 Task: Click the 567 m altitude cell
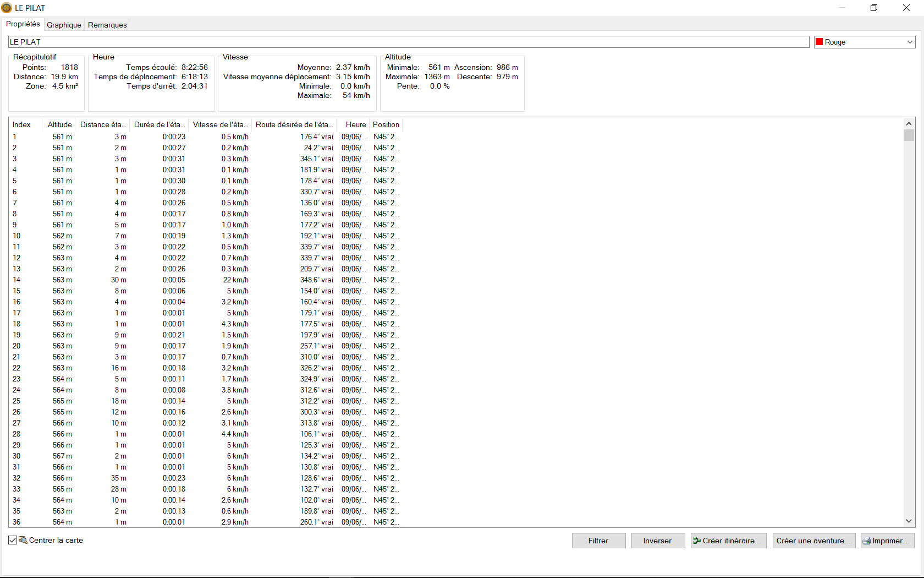point(62,456)
